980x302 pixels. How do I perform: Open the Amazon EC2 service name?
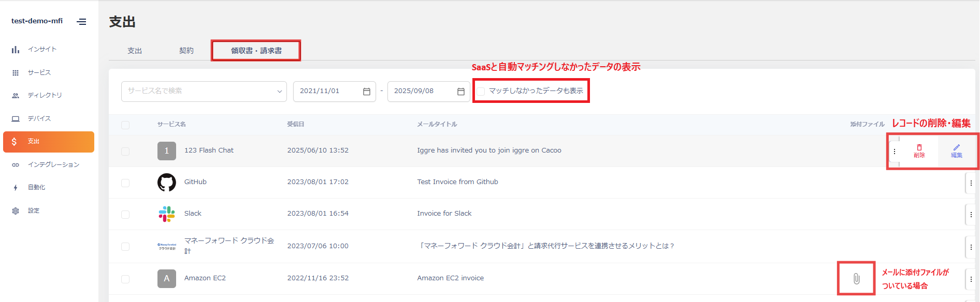[205, 278]
